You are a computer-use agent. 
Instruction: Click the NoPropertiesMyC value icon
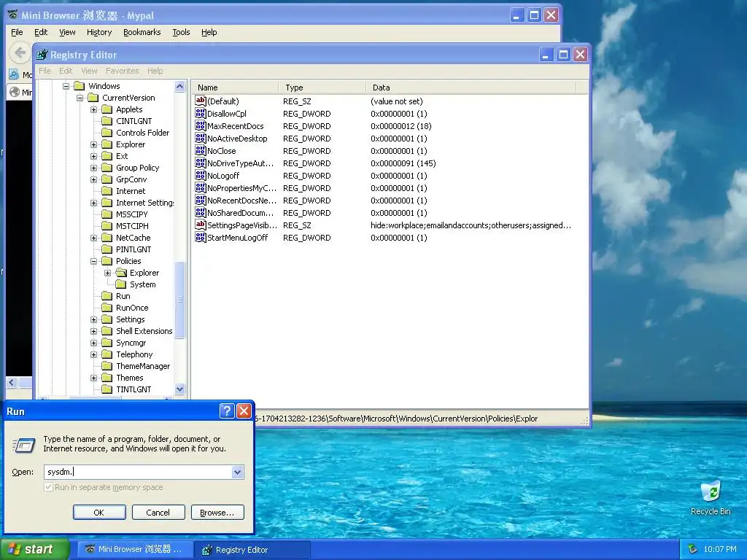click(x=200, y=187)
